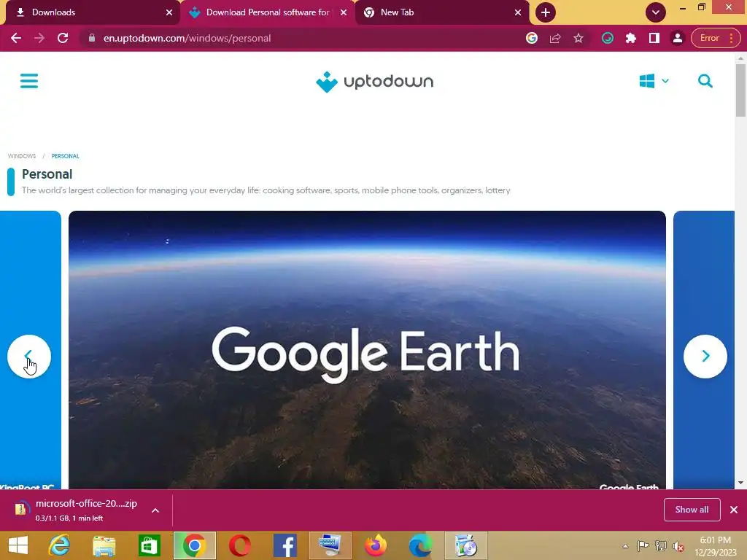
Task: Launch Microsoft Edge from taskbar
Action: pyautogui.click(x=421, y=545)
